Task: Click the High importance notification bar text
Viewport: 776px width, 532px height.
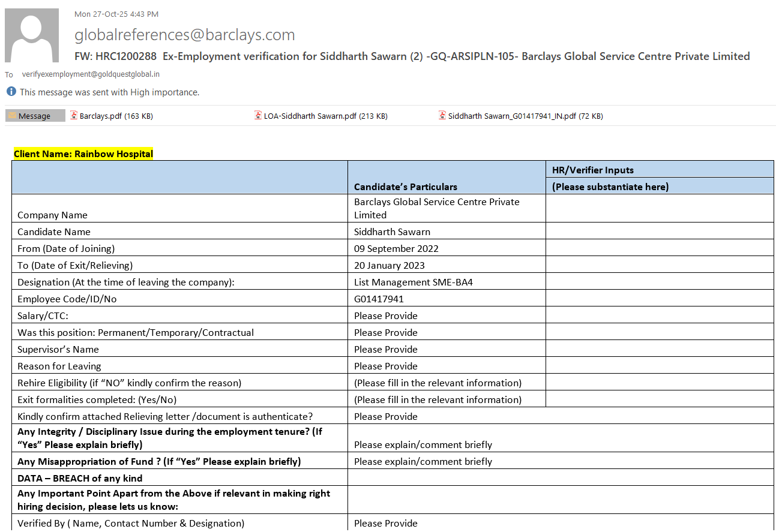Action: 109,92
